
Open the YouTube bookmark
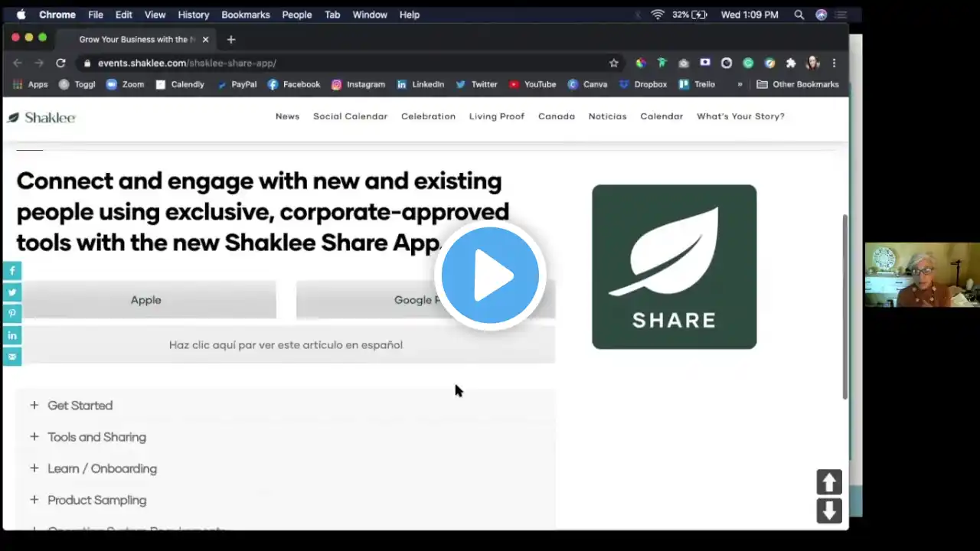point(533,84)
